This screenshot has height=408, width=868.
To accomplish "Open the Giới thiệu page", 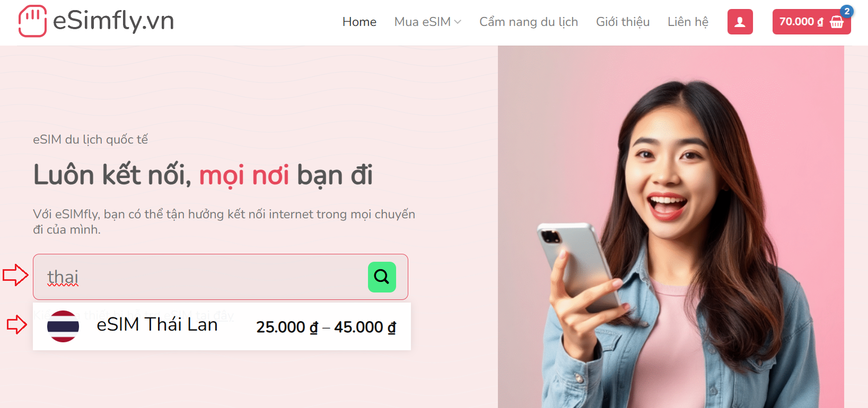I will click(622, 22).
